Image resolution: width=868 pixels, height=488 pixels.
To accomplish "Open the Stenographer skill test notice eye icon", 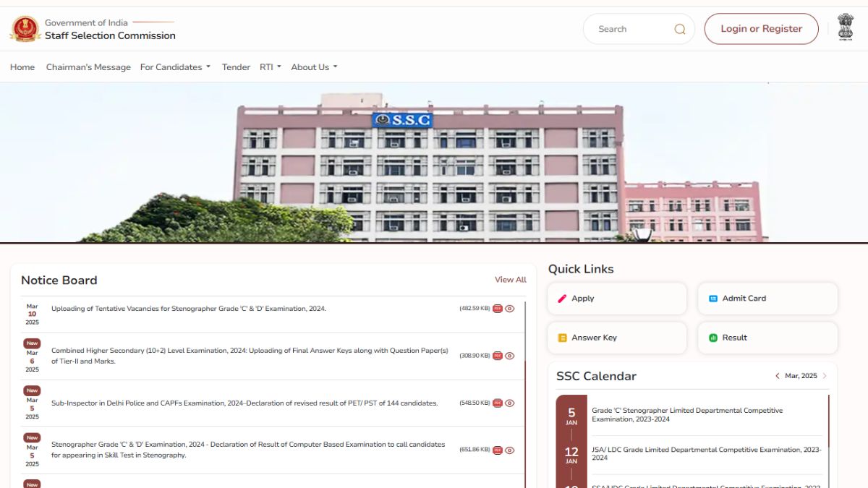I will [510, 450].
